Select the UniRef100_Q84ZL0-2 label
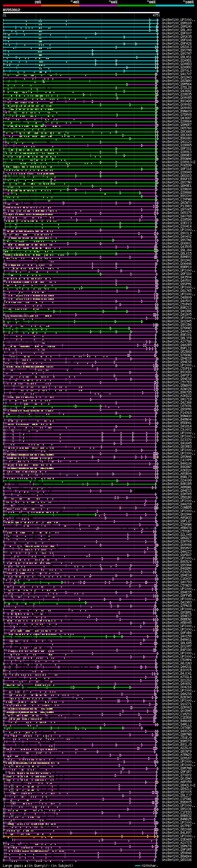Screen dimensions: 197x868 pyautogui.click(x=179, y=786)
